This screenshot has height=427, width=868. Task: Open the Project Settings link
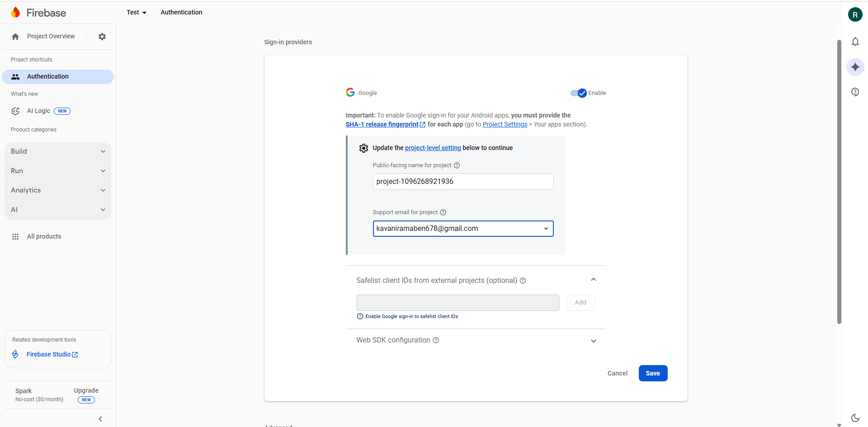pyautogui.click(x=505, y=125)
